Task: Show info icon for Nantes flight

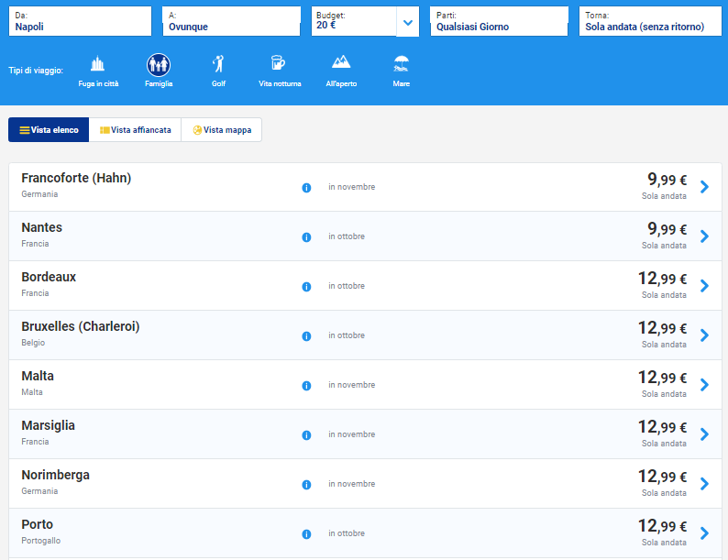Action: (306, 237)
